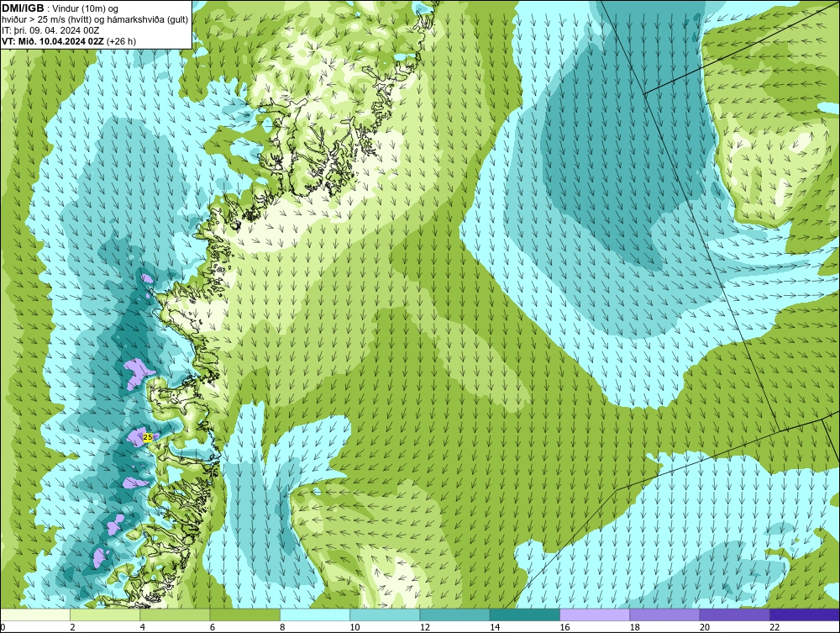
Task: Select the 4–6 m/s green swatch
Action: click(x=176, y=615)
